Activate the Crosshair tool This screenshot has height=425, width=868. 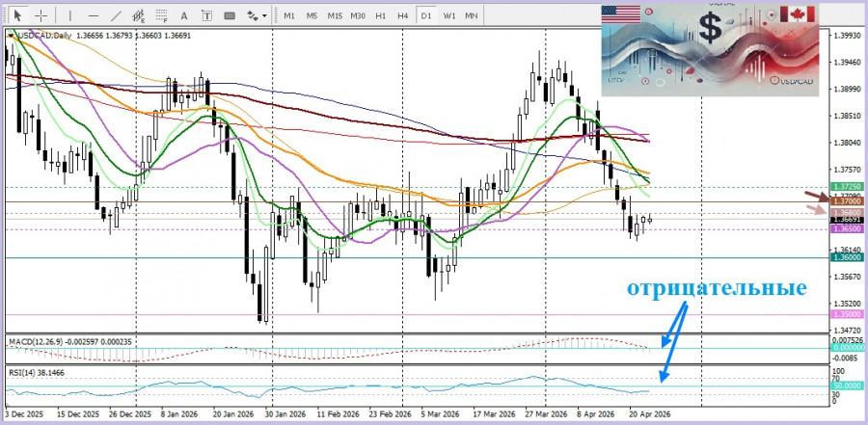coord(41,15)
